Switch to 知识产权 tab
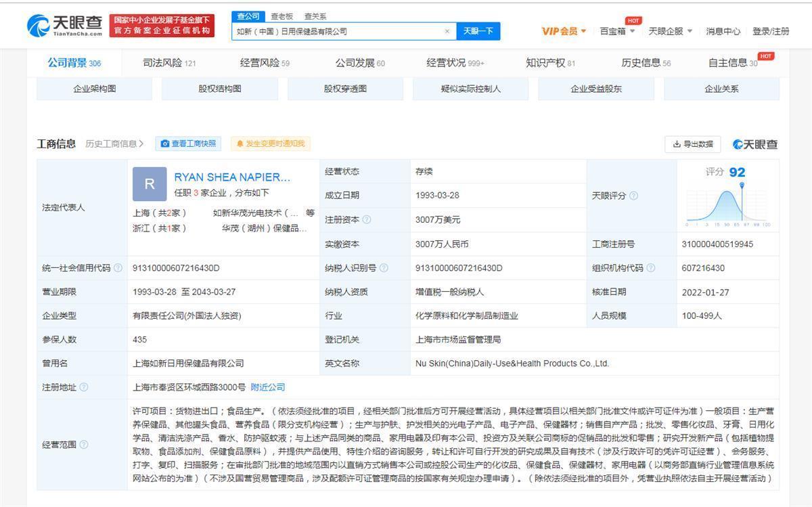The width and height of the screenshot is (812, 507). 550,63
